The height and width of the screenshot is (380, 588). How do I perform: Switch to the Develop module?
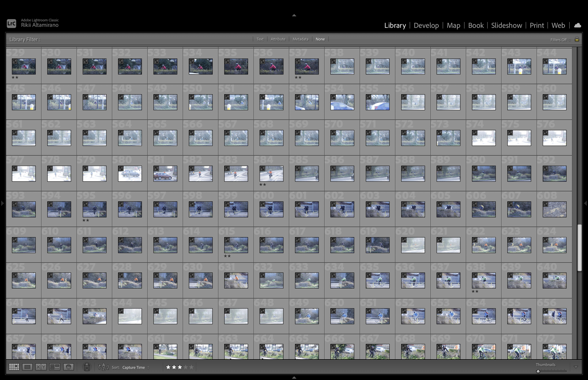[426, 25]
